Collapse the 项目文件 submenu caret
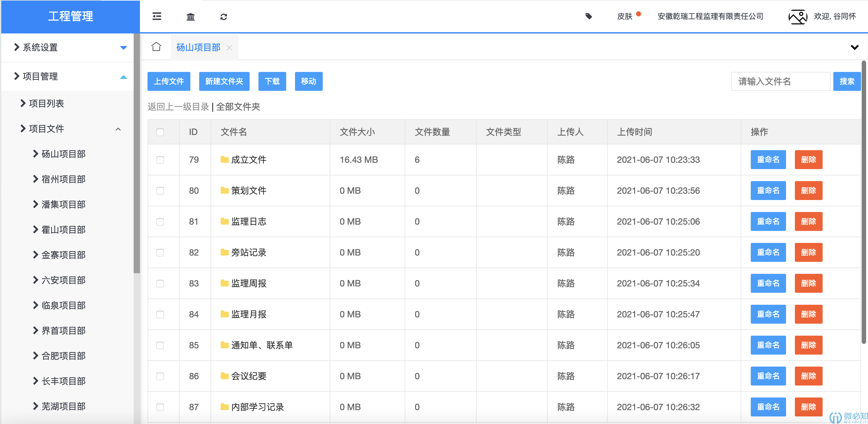The image size is (868, 424). 118,129
